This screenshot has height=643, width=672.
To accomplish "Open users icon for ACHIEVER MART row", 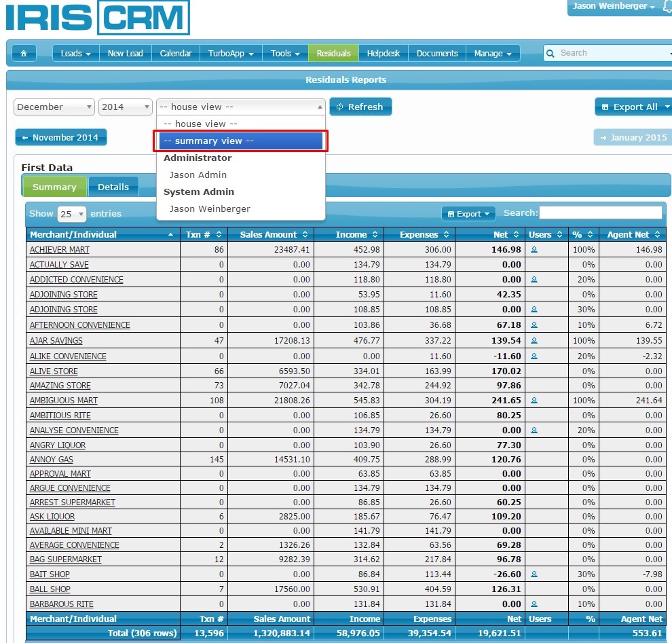I will (534, 250).
